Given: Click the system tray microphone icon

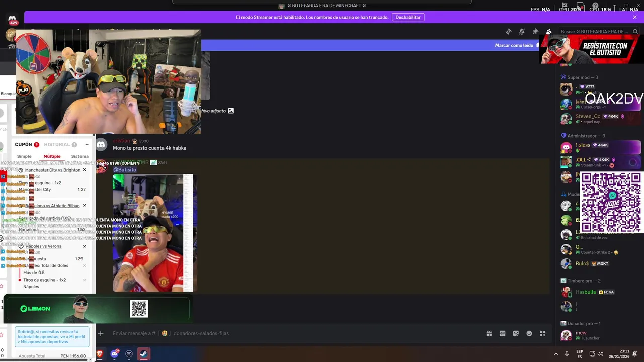Looking at the screenshot, I should [567, 354].
